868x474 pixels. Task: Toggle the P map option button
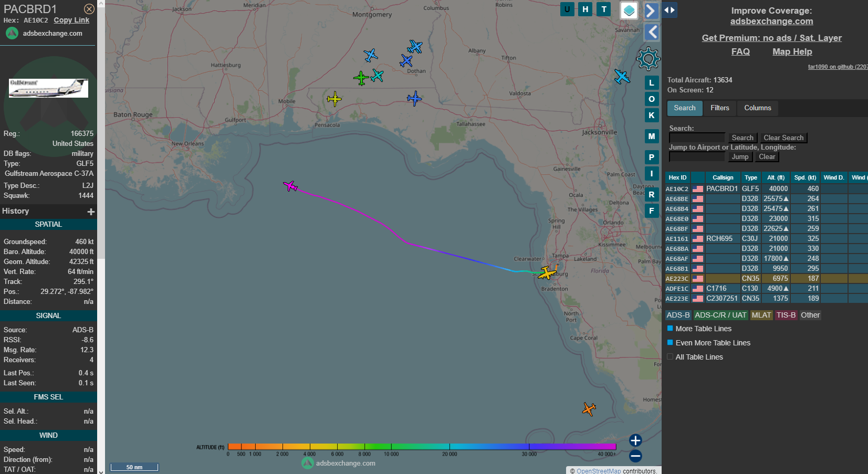click(x=652, y=157)
